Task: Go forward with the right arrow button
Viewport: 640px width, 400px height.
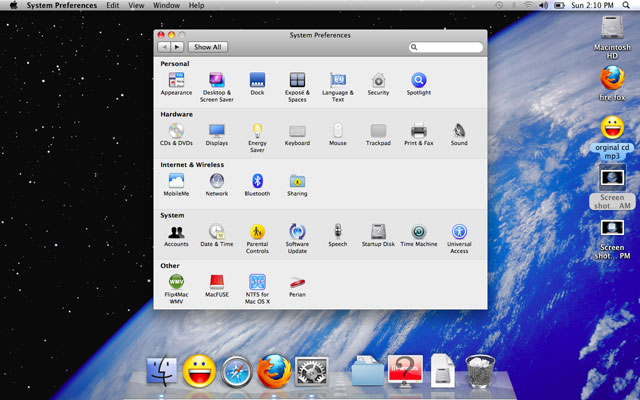Action: pyautogui.click(x=177, y=47)
